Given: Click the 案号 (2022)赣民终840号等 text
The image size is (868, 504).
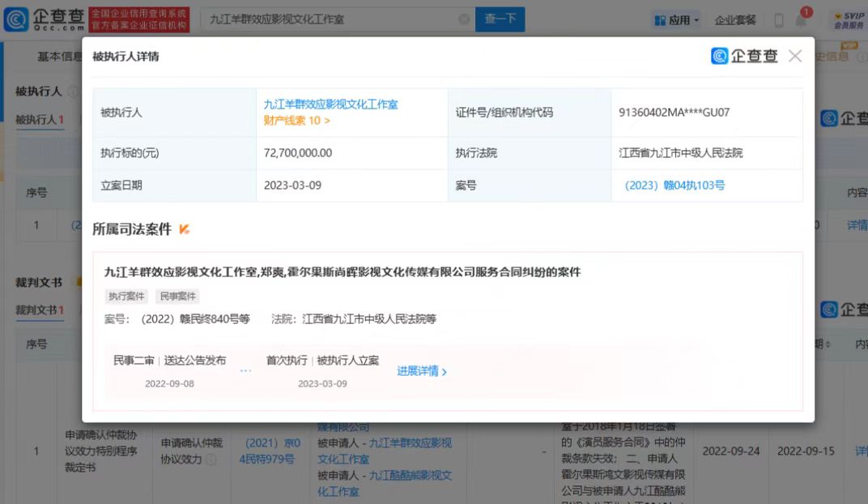Looking at the screenshot, I should (177, 319).
